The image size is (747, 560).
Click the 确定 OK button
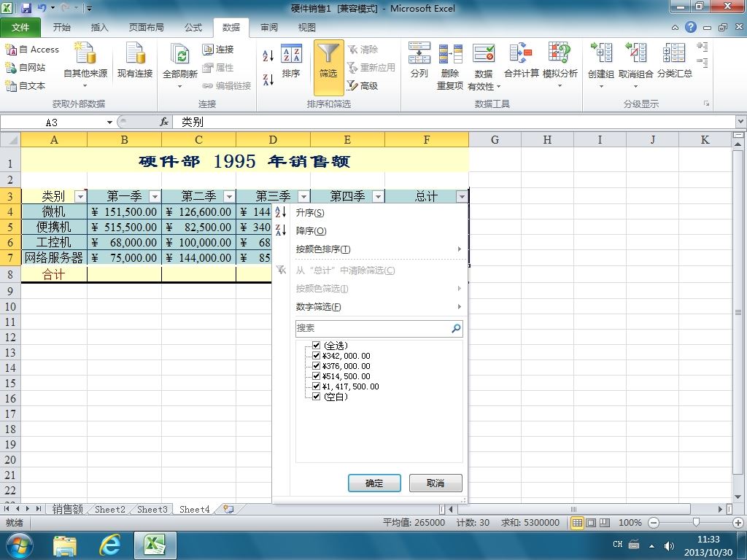pyautogui.click(x=374, y=483)
